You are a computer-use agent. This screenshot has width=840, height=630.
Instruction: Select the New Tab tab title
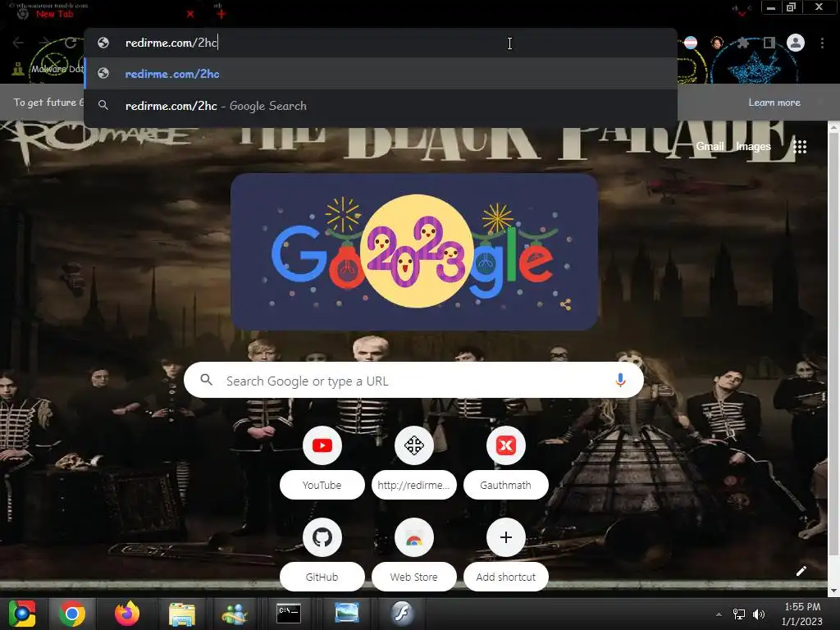point(55,14)
